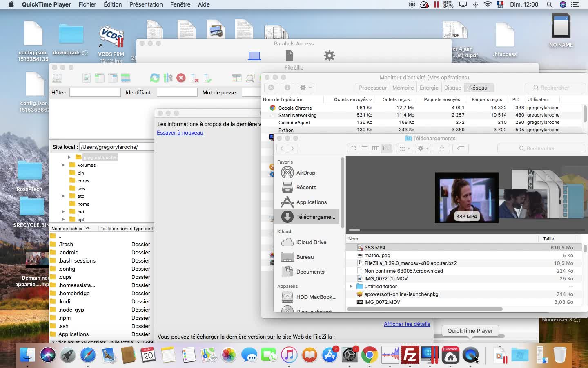Expand gregorylaroche folder in FileZilla tree
Viewport: 588px width, 368px height.
(69, 157)
